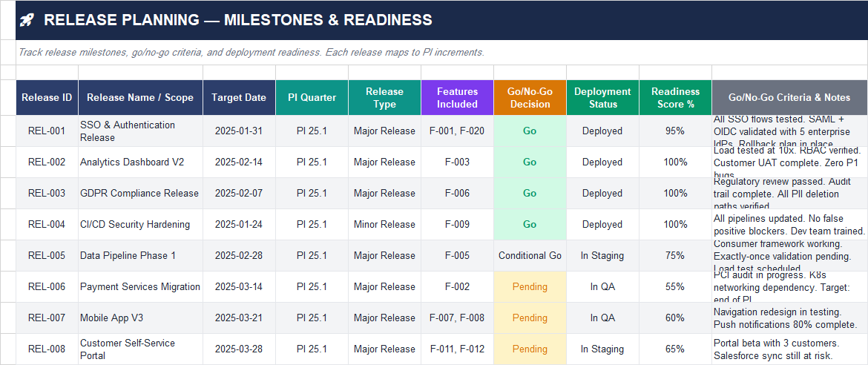This screenshot has height=365, width=868.
Task: Select 'CI/CD Security Hardening' cell
Action: pos(141,224)
